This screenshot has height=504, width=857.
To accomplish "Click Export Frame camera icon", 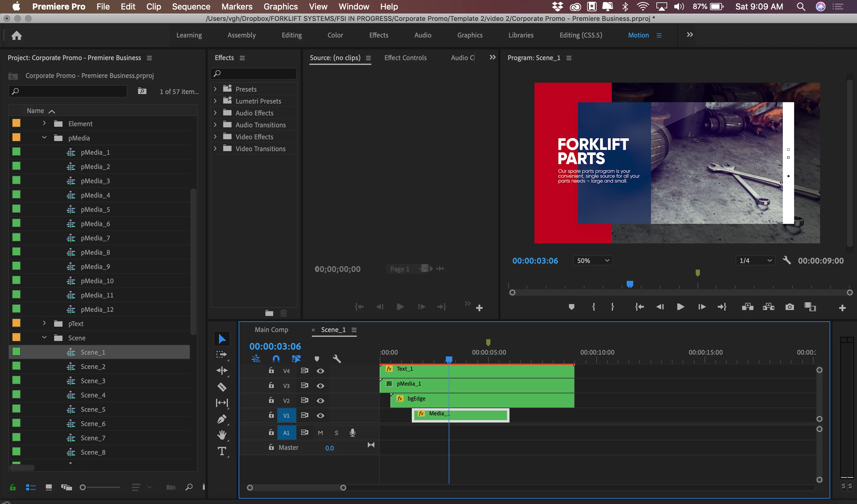I will 790,307.
